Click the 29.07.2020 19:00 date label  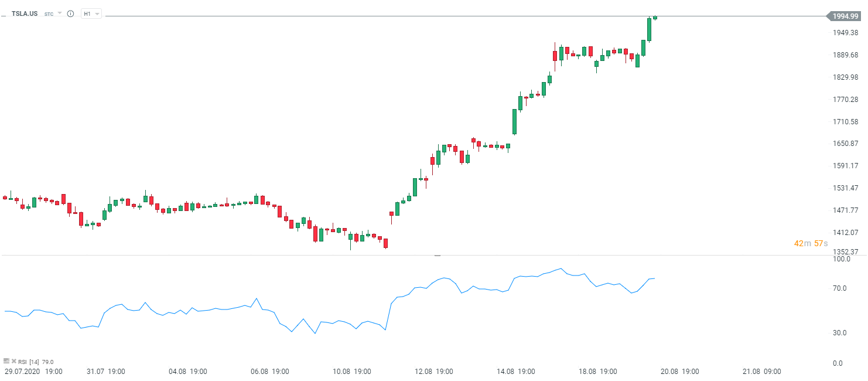coord(33,372)
